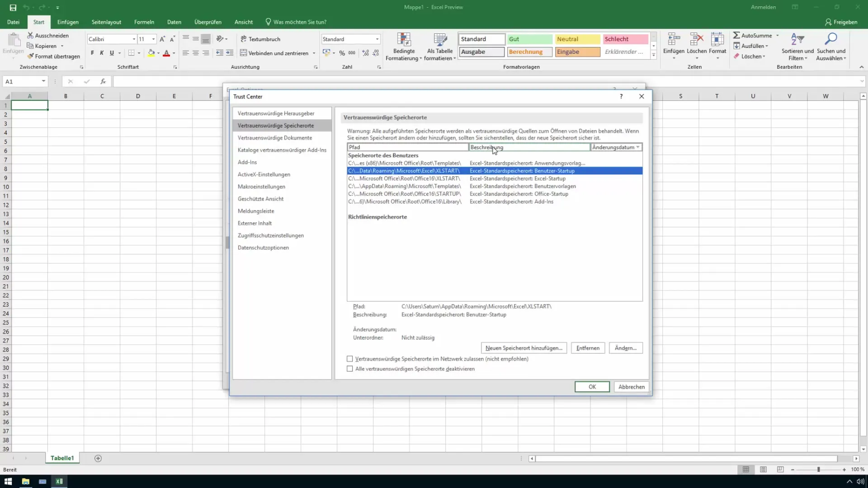Open the Datei tab
This screenshot has height=488, width=868.
click(x=14, y=22)
